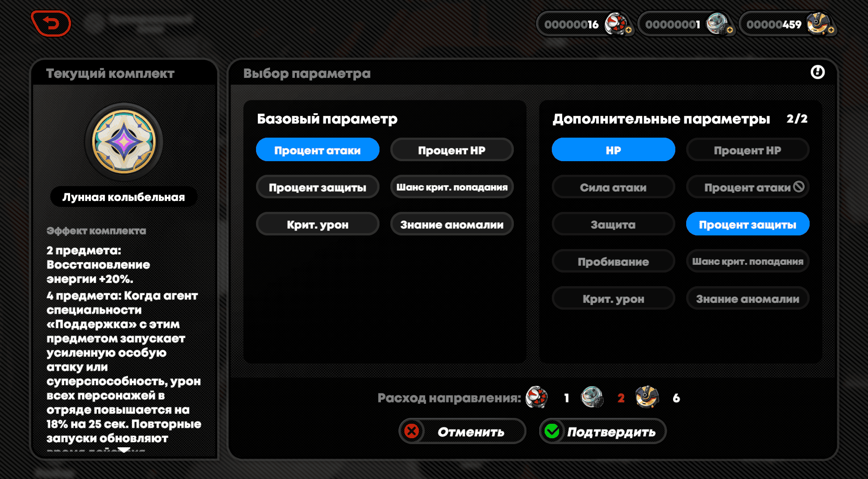Expand set effect text with down arrow
This screenshot has width=868, height=479.
[124, 450]
